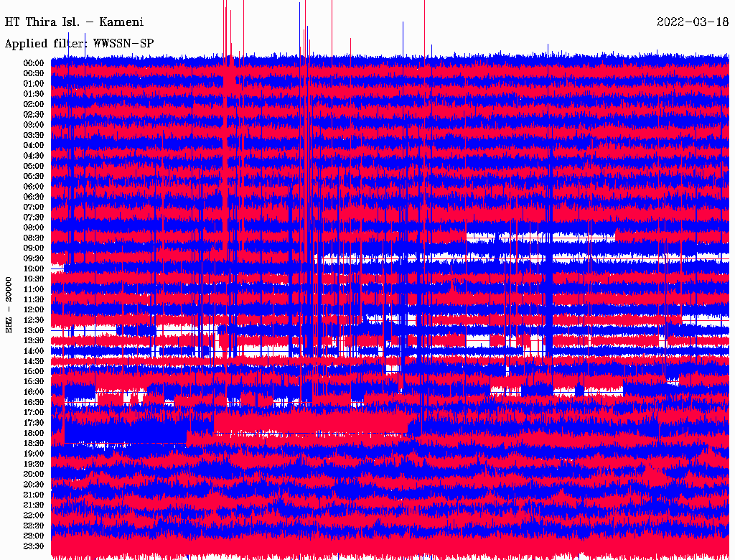Viewport: 735px width, 560px height.
Task: Select the 17:00 time row label
Action: pos(34,413)
